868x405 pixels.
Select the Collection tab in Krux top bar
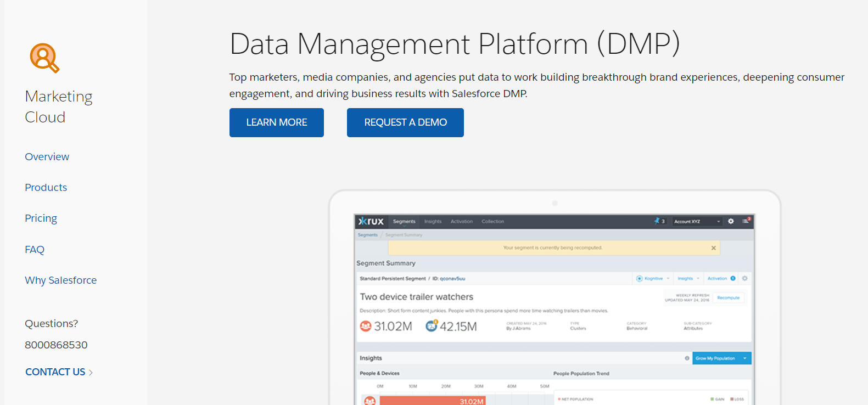(x=492, y=222)
